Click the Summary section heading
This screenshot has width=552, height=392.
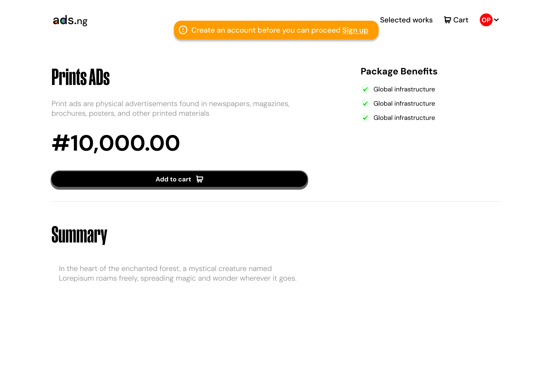tap(79, 235)
